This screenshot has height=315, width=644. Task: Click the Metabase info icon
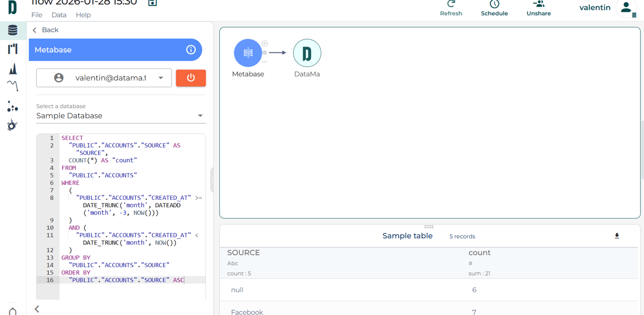click(191, 50)
